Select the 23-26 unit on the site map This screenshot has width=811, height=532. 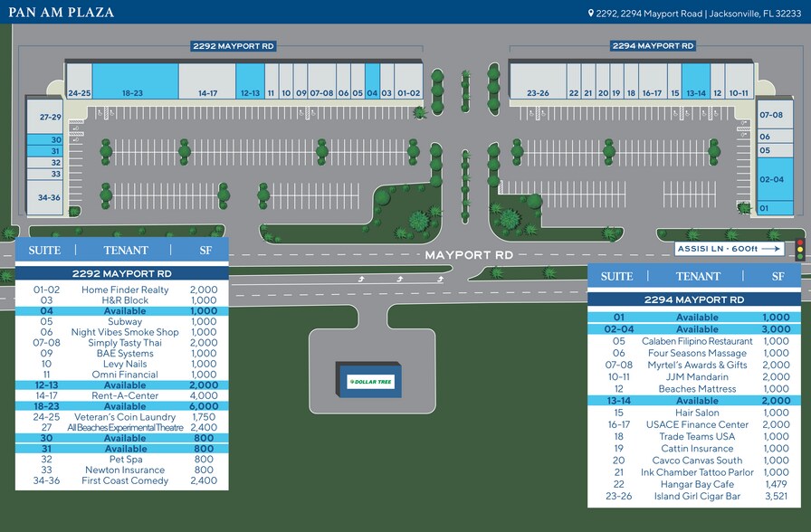pyautogui.click(x=538, y=81)
